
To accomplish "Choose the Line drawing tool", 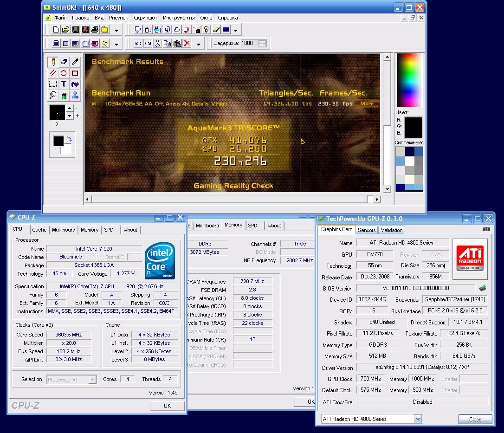I will 53,73.
